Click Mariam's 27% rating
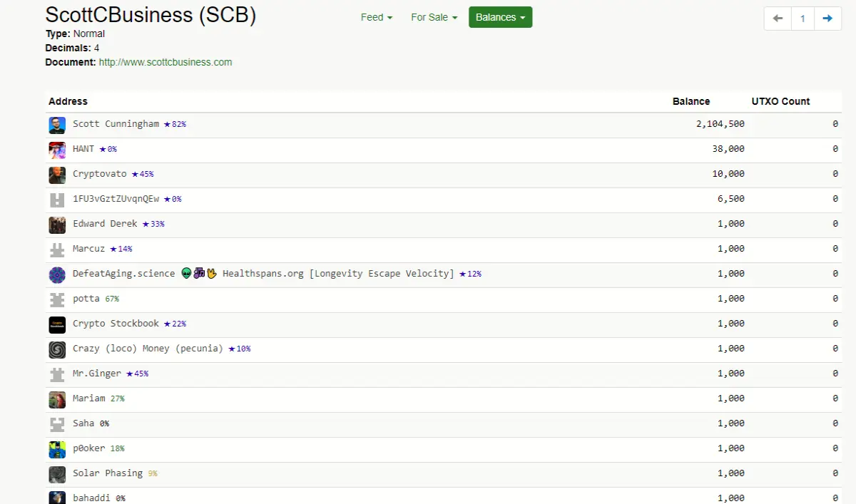The image size is (856, 504). pos(118,398)
